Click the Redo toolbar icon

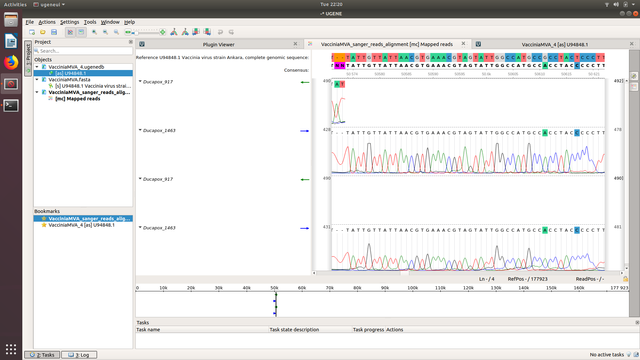231,32
